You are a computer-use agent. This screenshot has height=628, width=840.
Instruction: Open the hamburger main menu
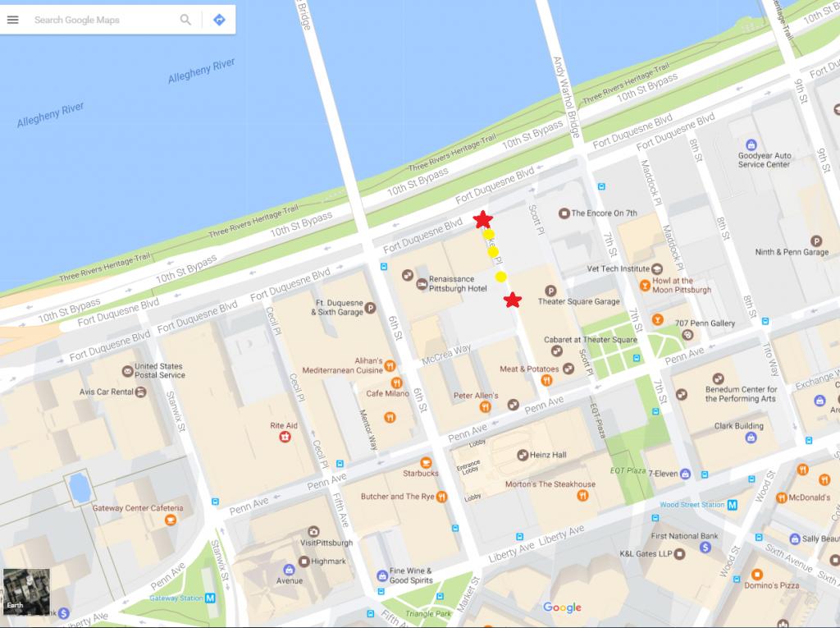(x=12, y=20)
